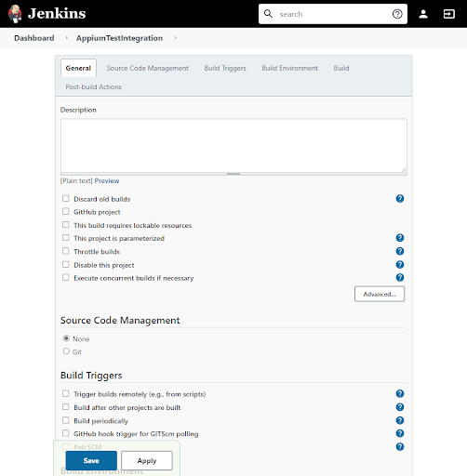
Task: Focus the search input field
Action: (x=333, y=14)
